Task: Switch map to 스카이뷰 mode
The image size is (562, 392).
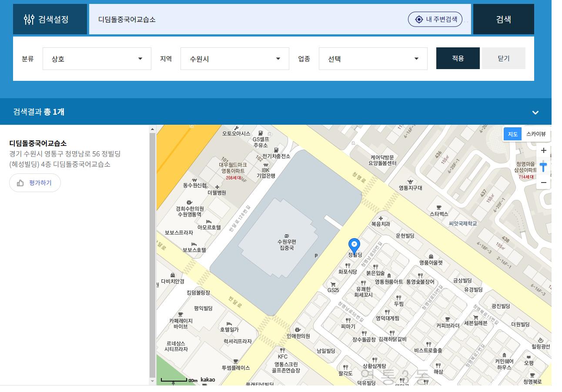Action: pos(535,134)
